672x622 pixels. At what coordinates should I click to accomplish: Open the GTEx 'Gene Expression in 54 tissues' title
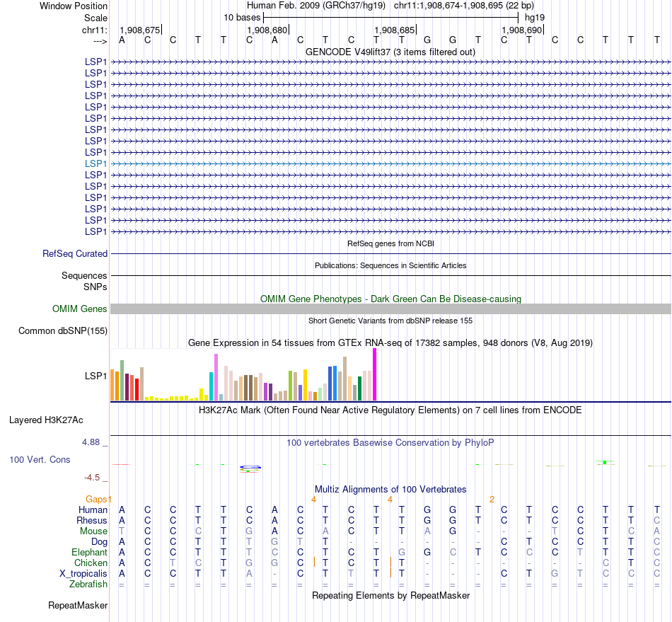(390, 343)
